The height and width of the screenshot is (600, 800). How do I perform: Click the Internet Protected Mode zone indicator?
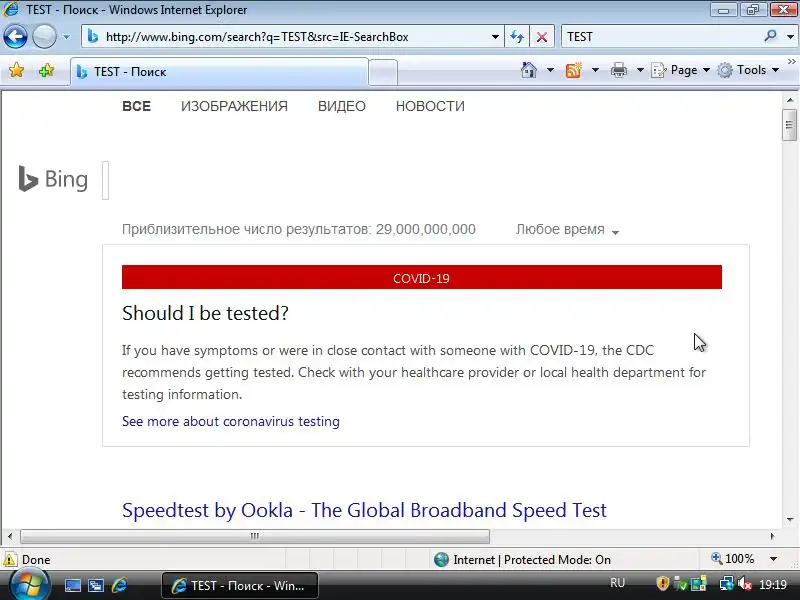pos(522,560)
